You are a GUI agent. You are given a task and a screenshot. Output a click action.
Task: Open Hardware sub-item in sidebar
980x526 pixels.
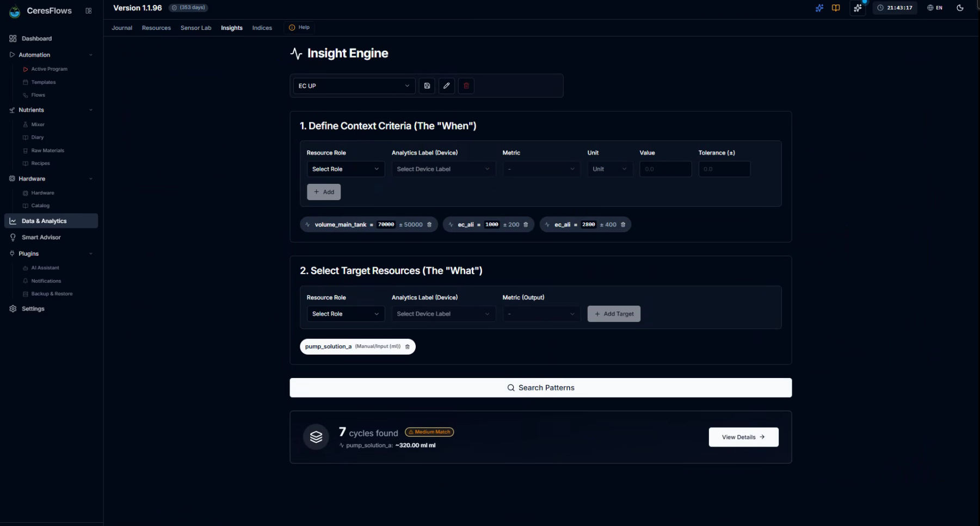[42, 193]
